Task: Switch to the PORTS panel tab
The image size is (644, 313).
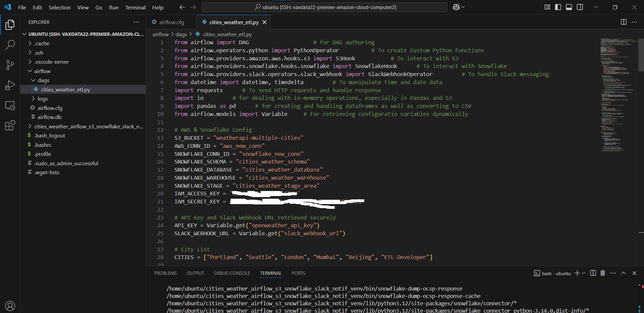Action: (298, 273)
